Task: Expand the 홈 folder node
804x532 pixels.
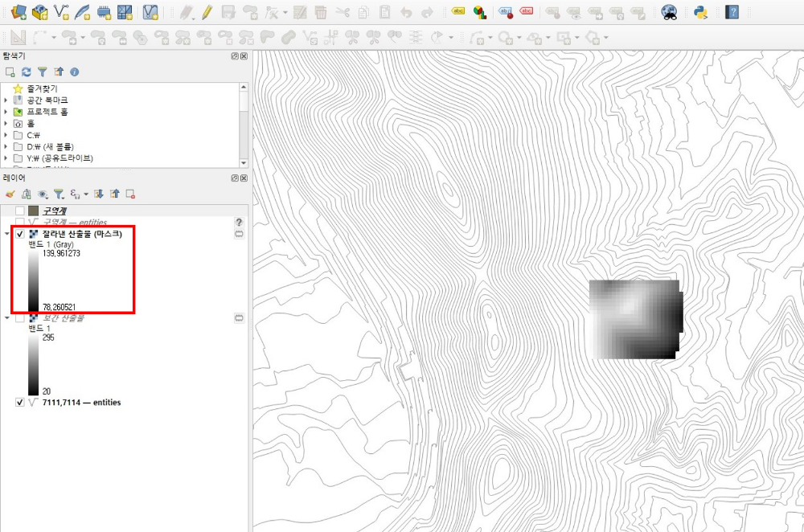Action: (6, 124)
